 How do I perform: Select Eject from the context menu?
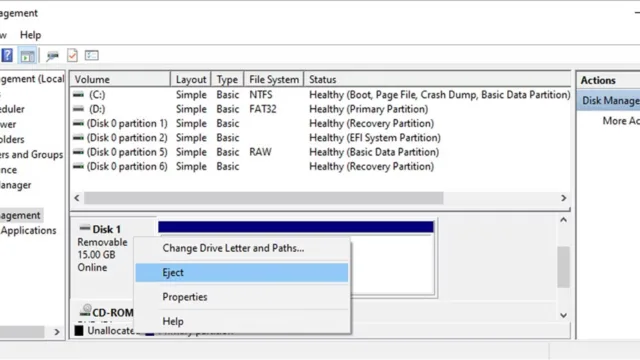tap(242, 273)
